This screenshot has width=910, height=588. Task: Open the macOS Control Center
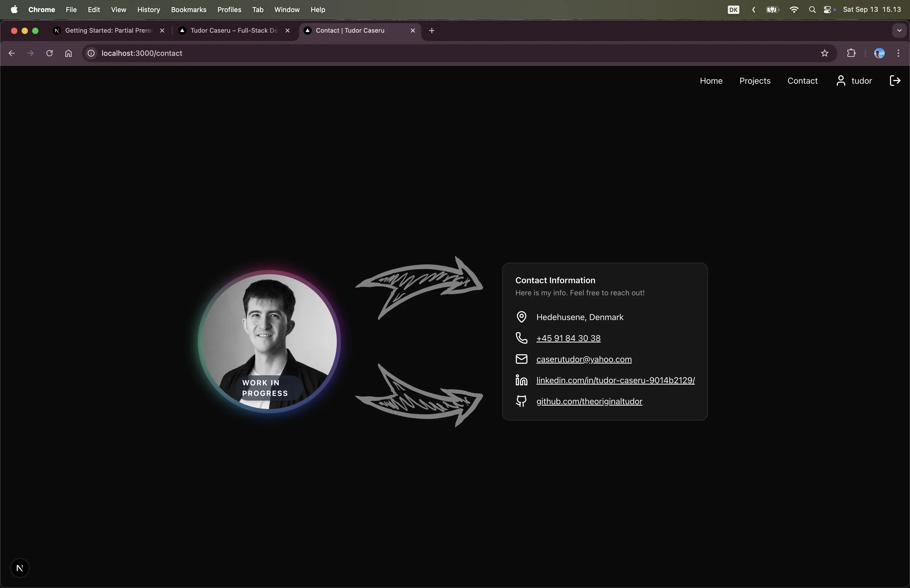pos(828,9)
